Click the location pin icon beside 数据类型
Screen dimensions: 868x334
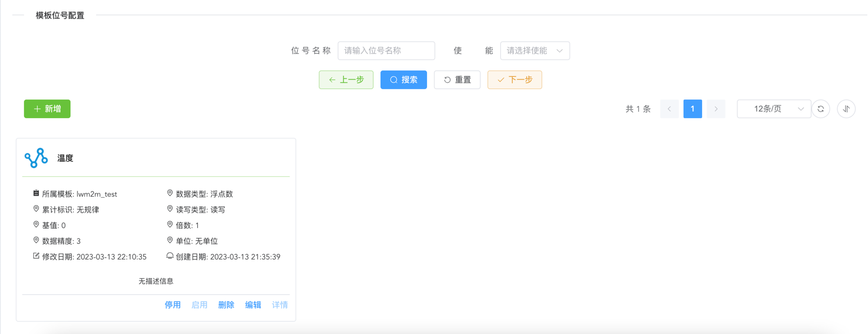tap(170, 193)
